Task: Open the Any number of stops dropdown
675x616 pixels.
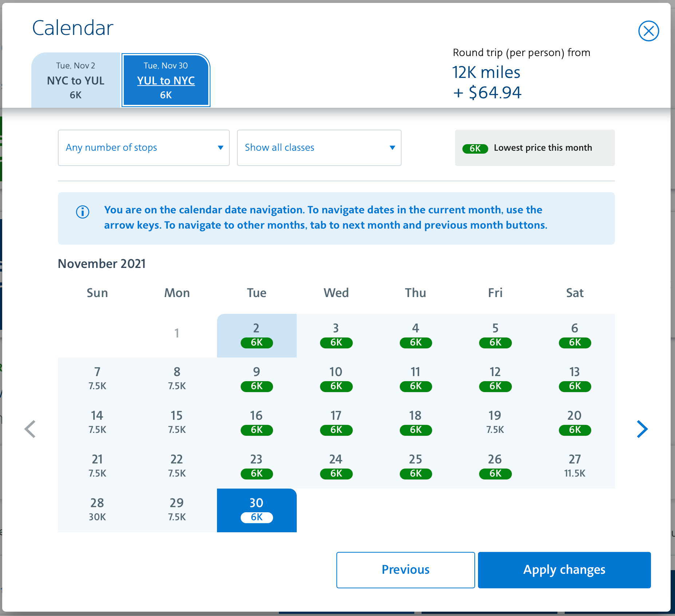Action: (144, 148)
